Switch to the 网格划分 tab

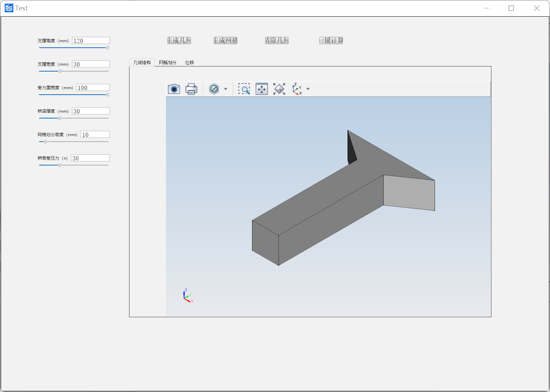(168, 63)
